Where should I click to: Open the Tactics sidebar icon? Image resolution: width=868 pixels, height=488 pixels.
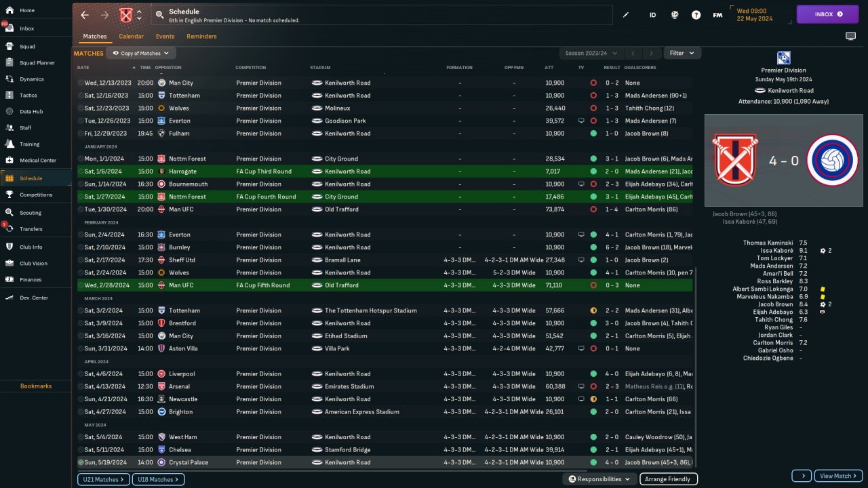coord(9,96)
